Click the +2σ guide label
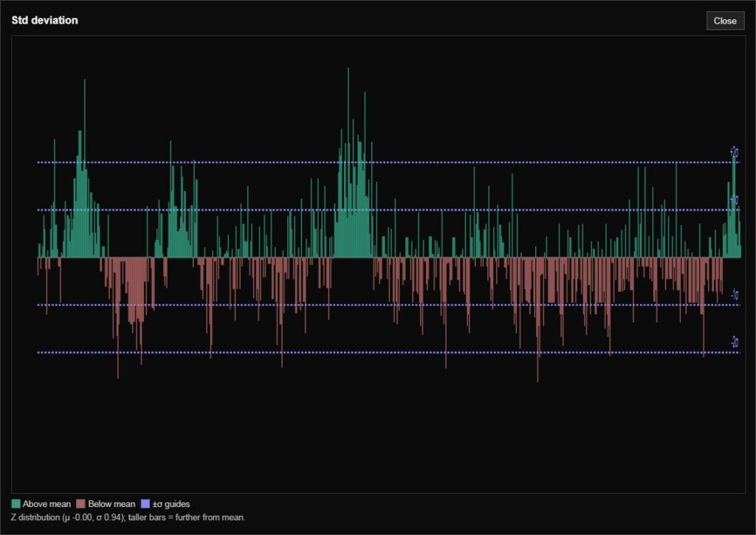Screen dimensions: 756x535 pyautogui.click(x=734, y=153)
